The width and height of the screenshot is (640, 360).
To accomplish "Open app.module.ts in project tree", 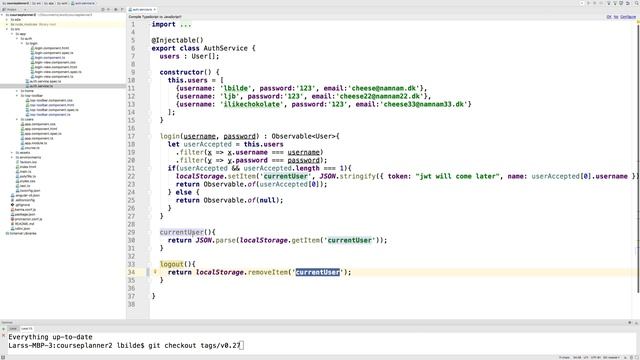I will point(33,143).
